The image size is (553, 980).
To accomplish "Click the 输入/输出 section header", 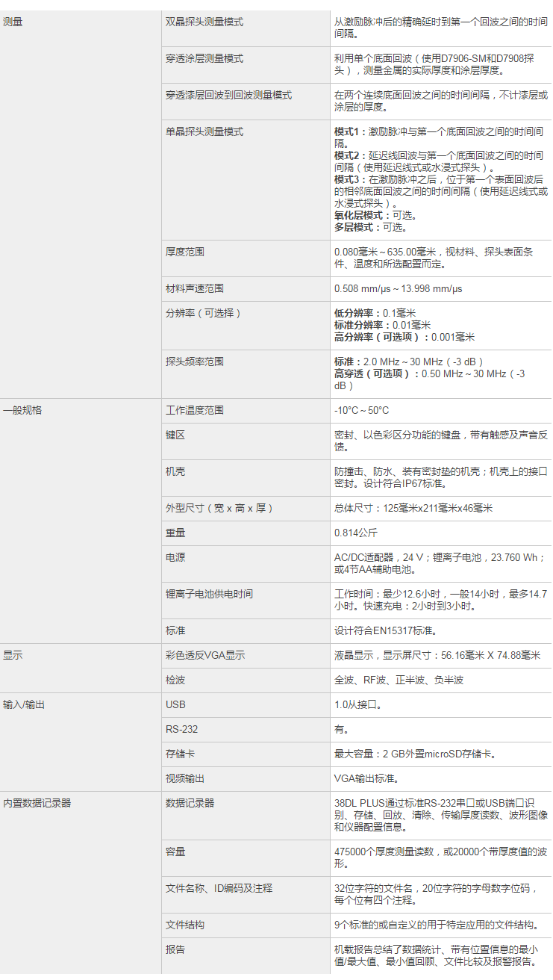I will coord(24,704).
